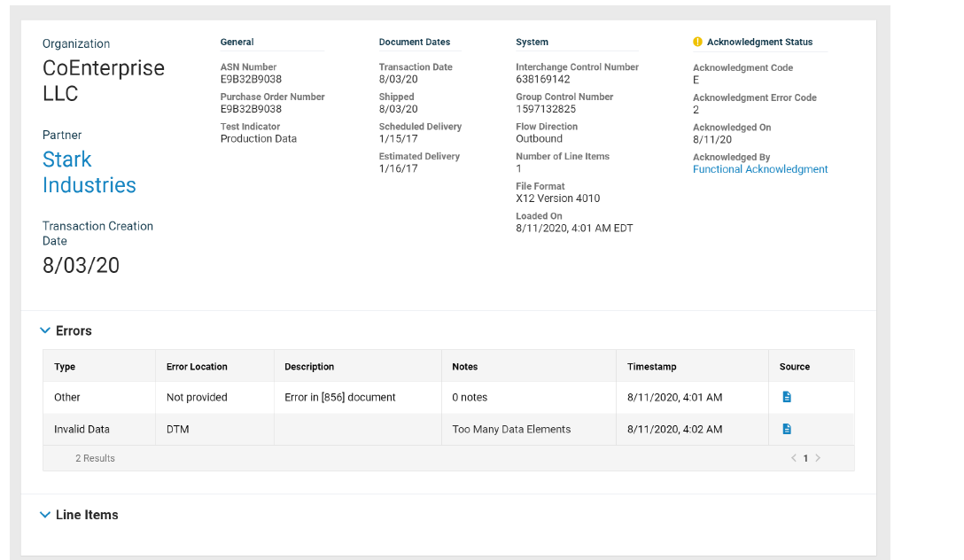Click 'Error in [856] document' description
Screen dimensions: 964x560
tap(340, 397)
